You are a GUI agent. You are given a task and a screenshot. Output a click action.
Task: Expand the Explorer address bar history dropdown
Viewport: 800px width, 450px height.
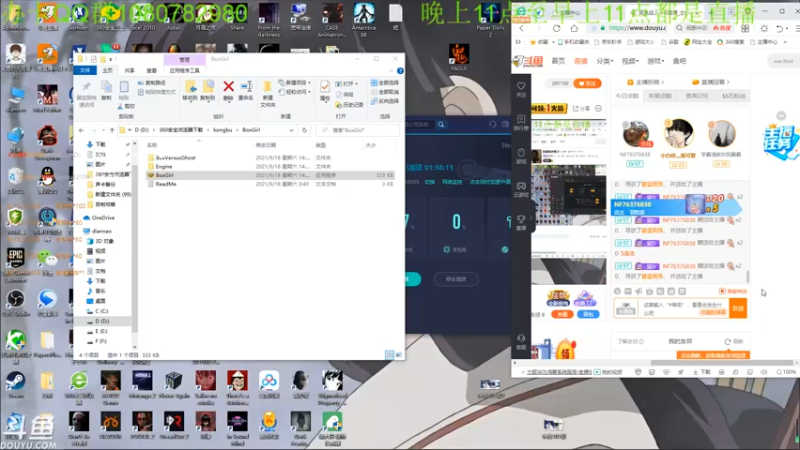pyautogui.click(x=291, y=130)
